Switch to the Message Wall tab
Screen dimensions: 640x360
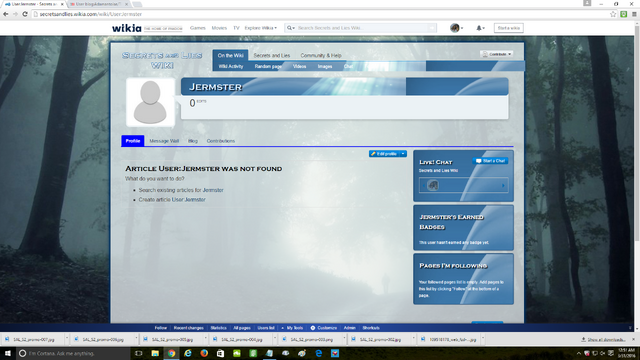tap(164, 141)
